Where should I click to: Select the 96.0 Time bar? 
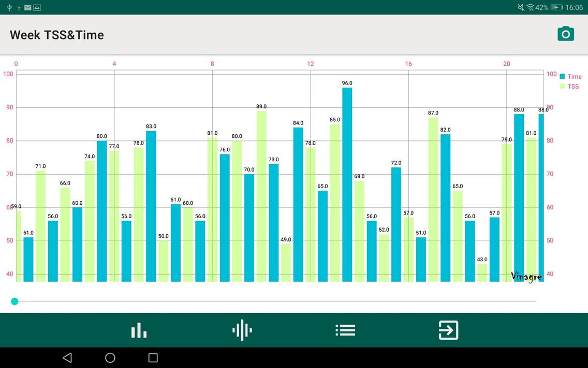tap(347, 185)
